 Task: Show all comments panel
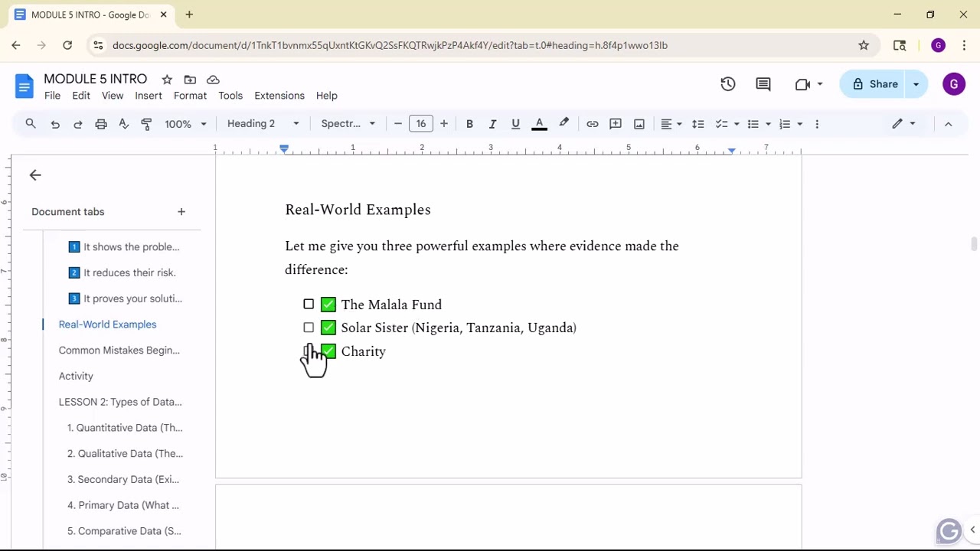click(x=763, y=84)
